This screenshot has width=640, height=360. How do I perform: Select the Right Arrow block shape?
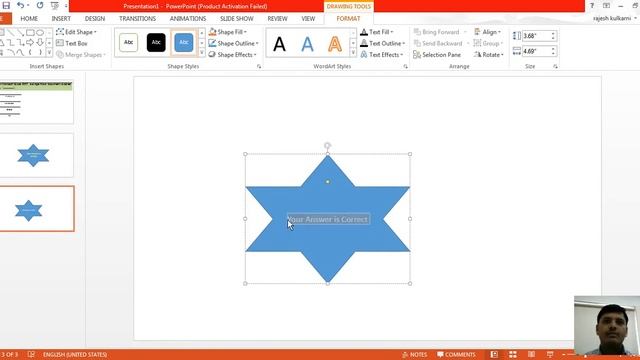pos(30,42)
